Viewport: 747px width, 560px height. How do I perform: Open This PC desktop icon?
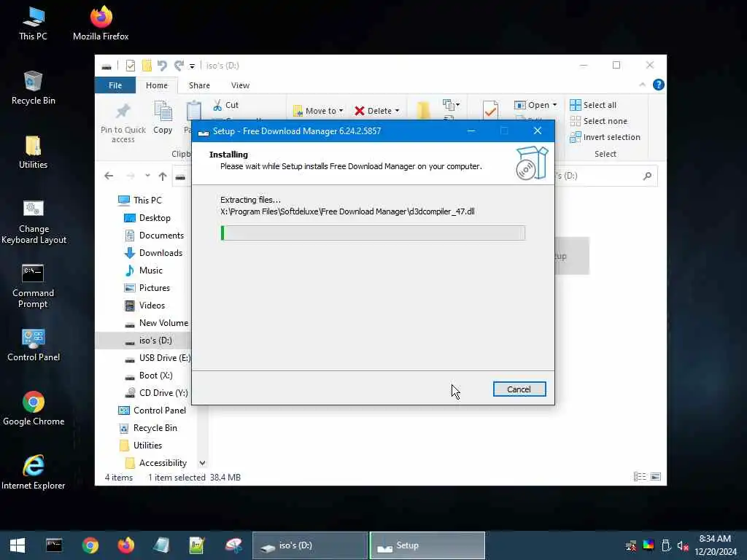[x=33, y=23]
